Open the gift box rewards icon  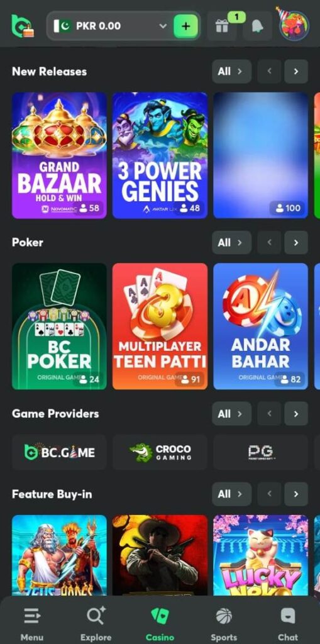pos(222,26)
